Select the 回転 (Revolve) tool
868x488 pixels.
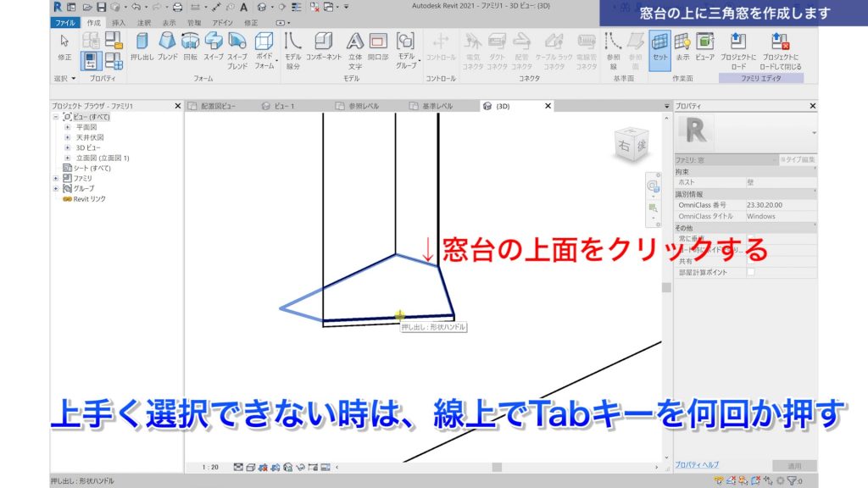[x=191, y=42]
